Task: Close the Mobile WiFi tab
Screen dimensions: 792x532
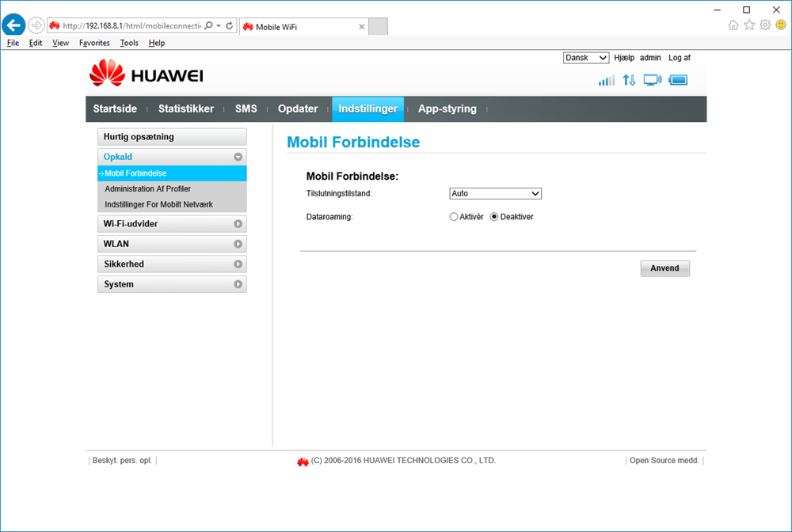Action: click(x=362, y=27)
